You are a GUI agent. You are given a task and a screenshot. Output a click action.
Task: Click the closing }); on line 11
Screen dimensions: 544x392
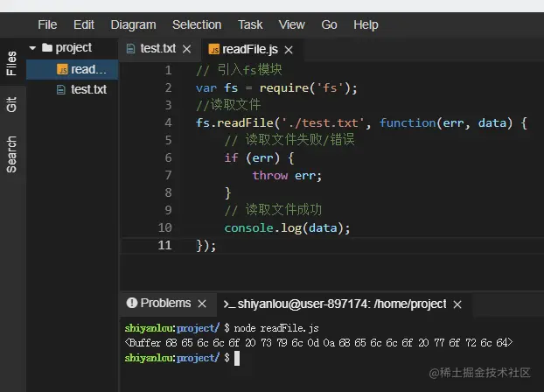click(x=206, y=246)
